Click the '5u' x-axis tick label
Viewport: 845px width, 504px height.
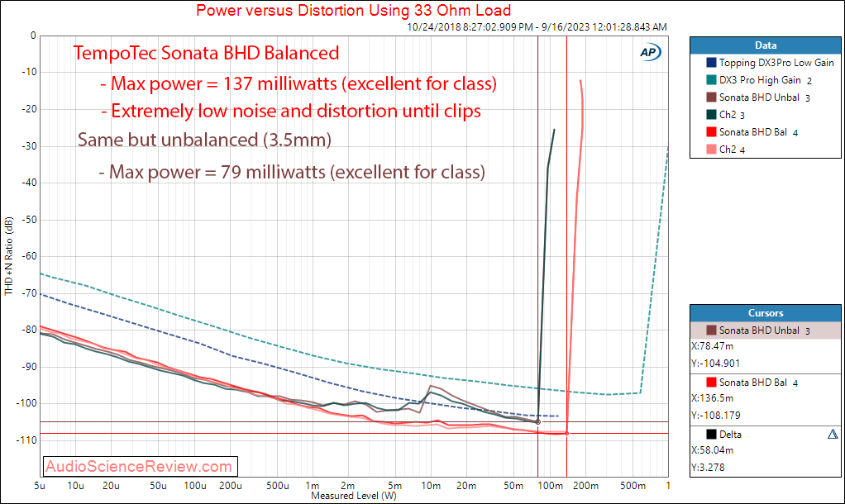[x=40, y=486]
